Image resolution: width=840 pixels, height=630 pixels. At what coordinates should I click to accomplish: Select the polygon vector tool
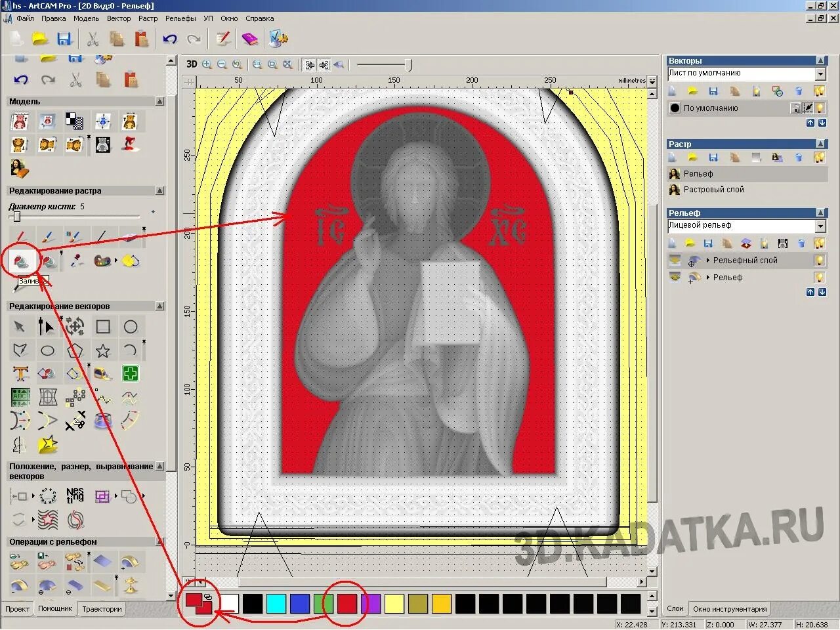75,350
